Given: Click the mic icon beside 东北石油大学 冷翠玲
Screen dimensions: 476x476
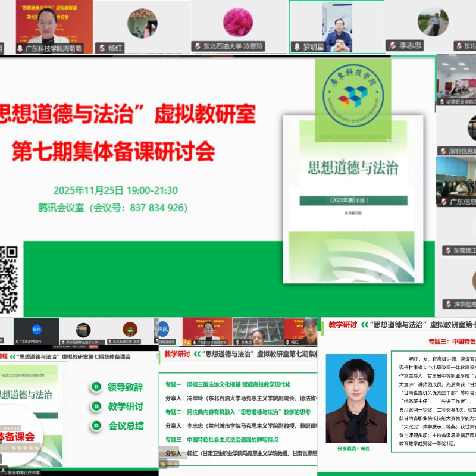Looking at the screenshot, I should click(x=198, y=46).
